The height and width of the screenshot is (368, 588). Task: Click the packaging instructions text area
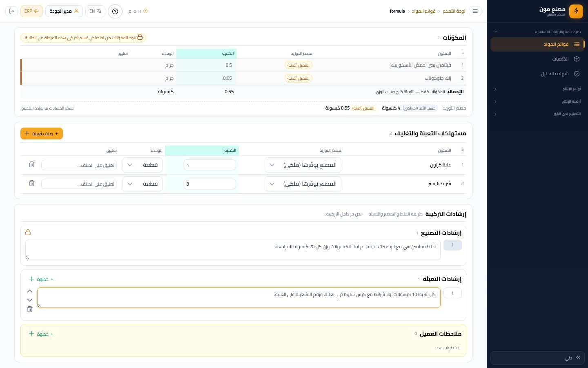(x=239, y=298)
